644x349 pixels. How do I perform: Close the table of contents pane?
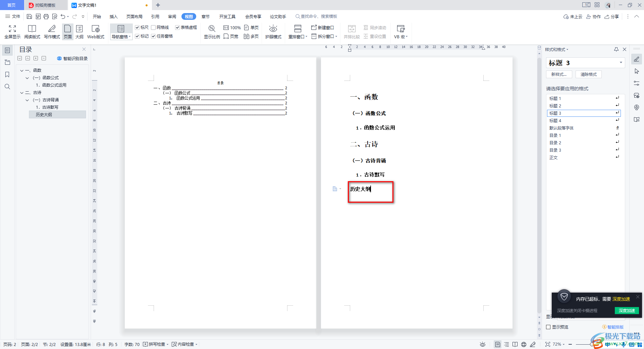84,49
